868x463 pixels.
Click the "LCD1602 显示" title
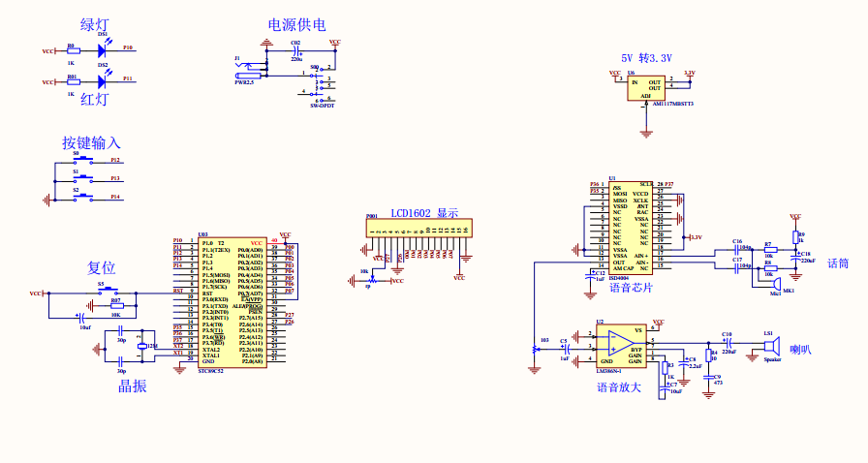(x=424, y=213)
